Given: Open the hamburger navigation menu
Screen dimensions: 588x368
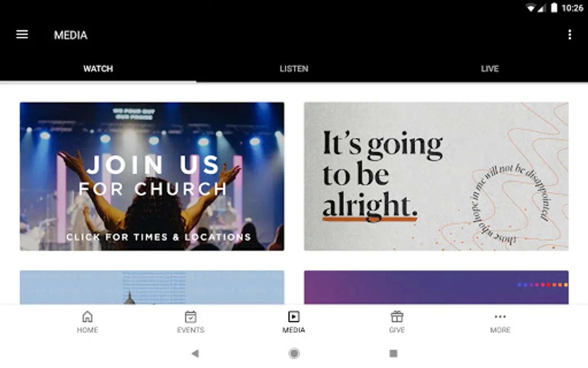Looking at the screenshot, I should point(22,35).
